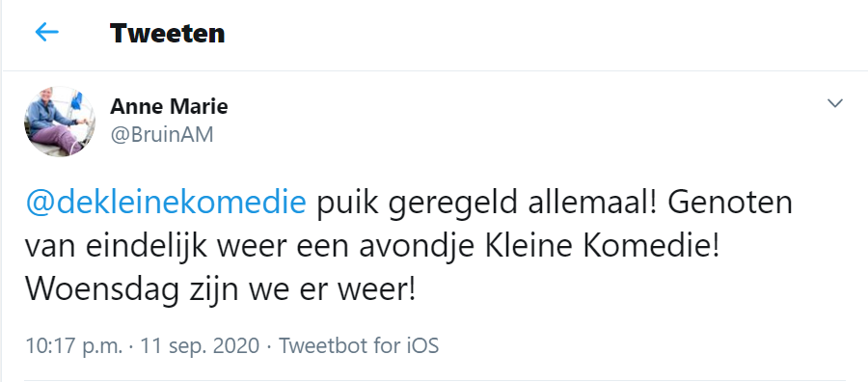Click the 11 sep. 2020 date
The width and height of the screenshot is (868, 382).
click(200, 346)
